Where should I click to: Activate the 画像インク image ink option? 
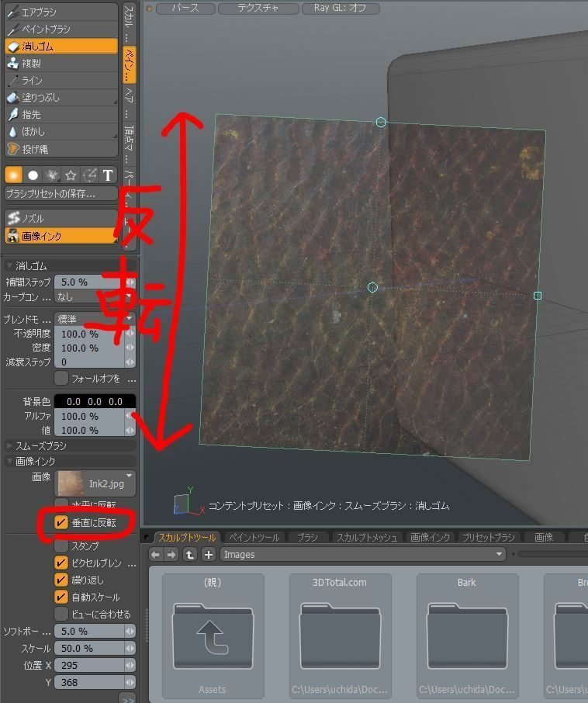[61, 235]
